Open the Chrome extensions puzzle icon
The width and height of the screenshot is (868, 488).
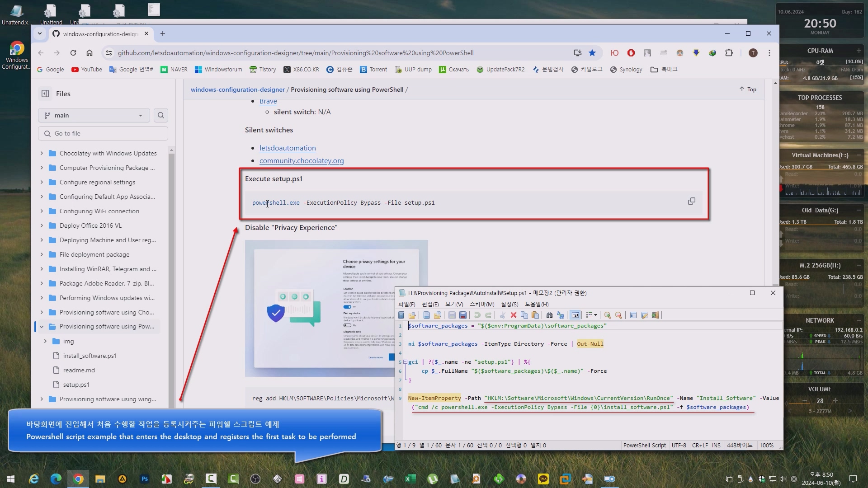click(x=729, y=53)
